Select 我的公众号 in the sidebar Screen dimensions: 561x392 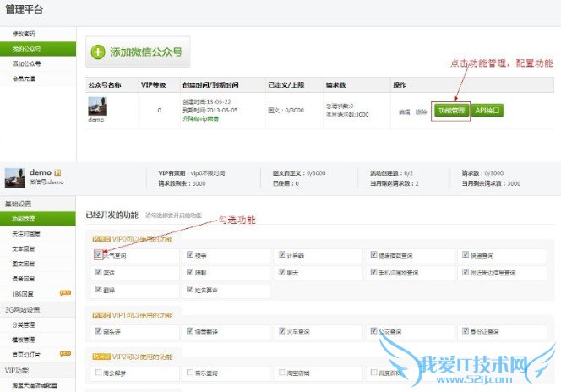(x=37, y=49)
